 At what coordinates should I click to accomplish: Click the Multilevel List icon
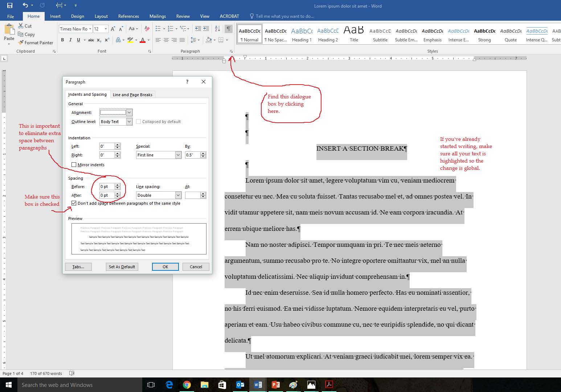pyautogui.click(x=183, y=29)
